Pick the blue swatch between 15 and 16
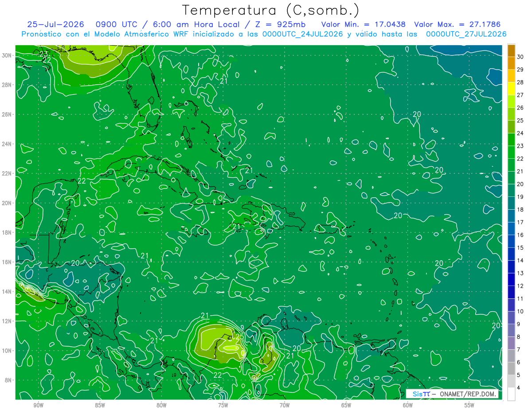Screen dimensions: 532x411 coord(511,241)
